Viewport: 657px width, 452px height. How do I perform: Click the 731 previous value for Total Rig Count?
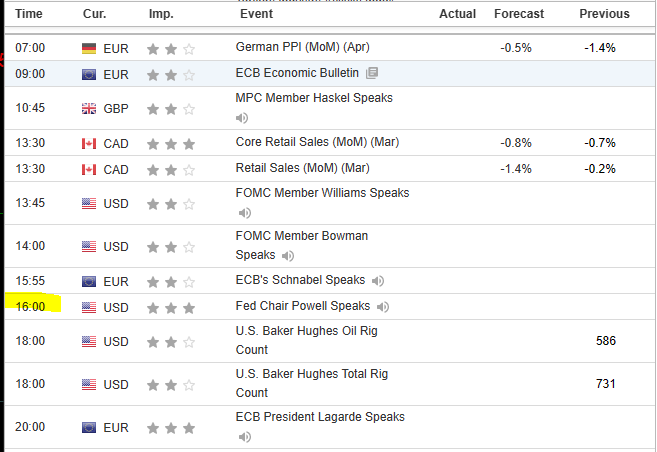click(x=605, y=384)
